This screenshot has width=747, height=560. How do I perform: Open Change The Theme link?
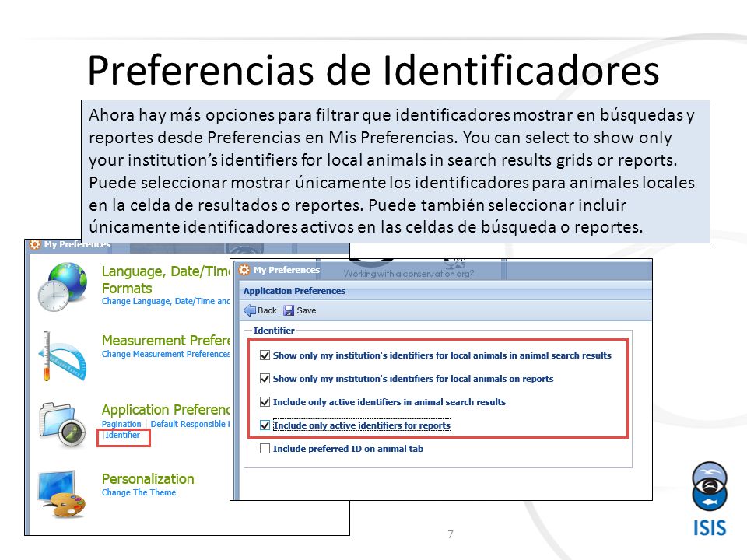coord(139,492)
